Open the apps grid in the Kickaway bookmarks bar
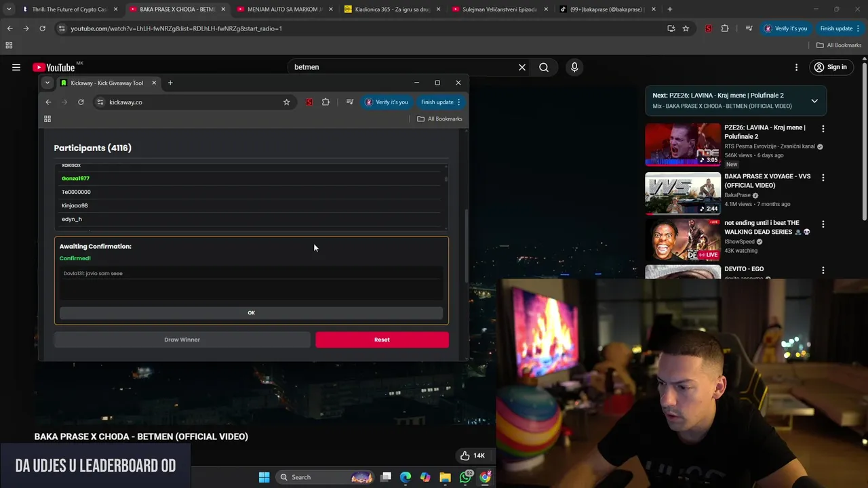Image resolution: width=868 pixels, height=488 pixels. click(x=47, y=119)
